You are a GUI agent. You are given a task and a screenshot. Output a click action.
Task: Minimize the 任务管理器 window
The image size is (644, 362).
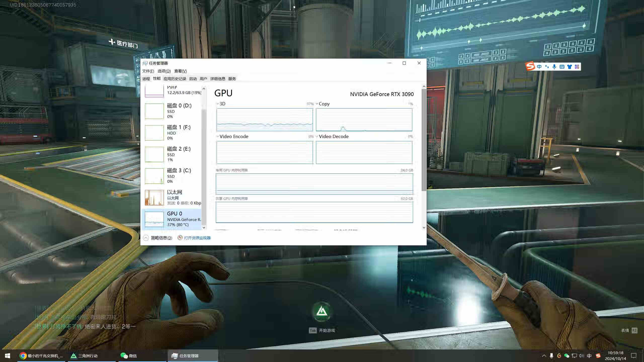(x=390, y=63)
